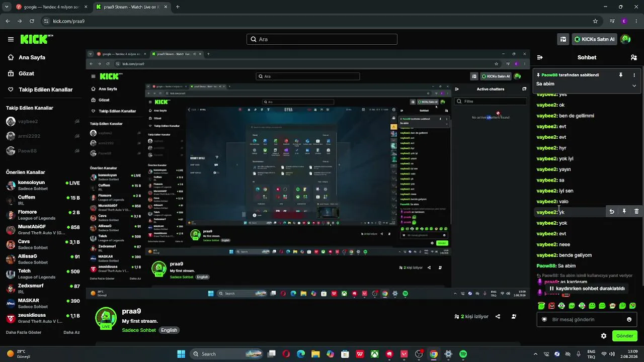Open a new browser tab
644x362 pixels.
178,7
